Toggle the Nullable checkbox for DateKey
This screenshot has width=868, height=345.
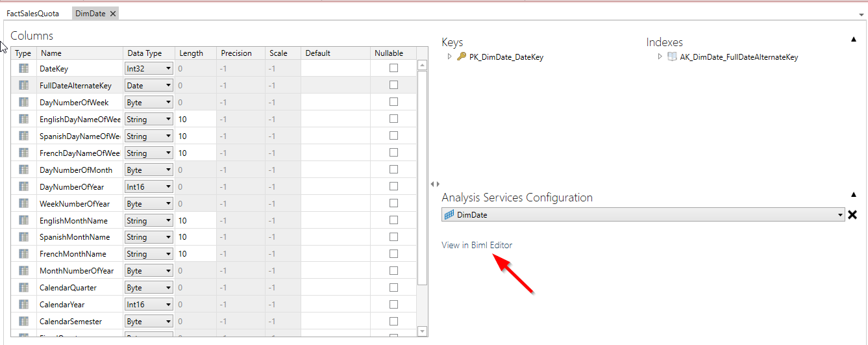tap(393, 68)
